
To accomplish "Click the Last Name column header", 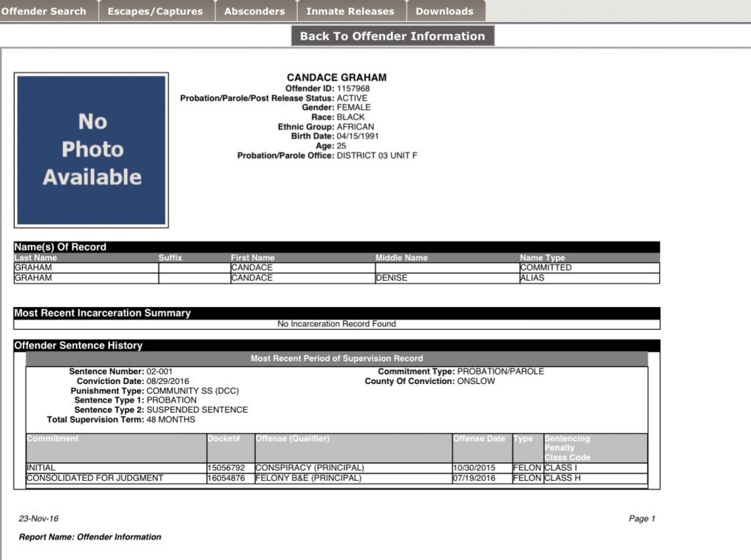I will (x=36, y=258).
